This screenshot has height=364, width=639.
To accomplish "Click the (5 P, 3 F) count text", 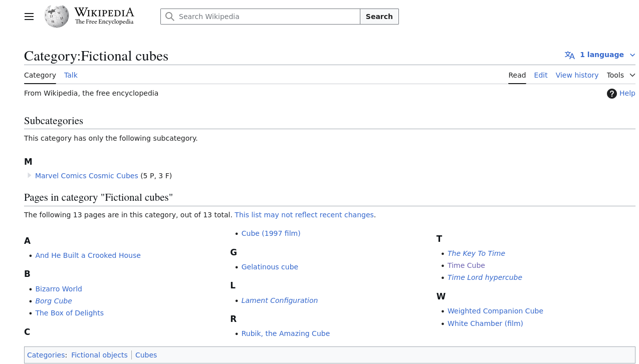I will [x=156, y=176].
